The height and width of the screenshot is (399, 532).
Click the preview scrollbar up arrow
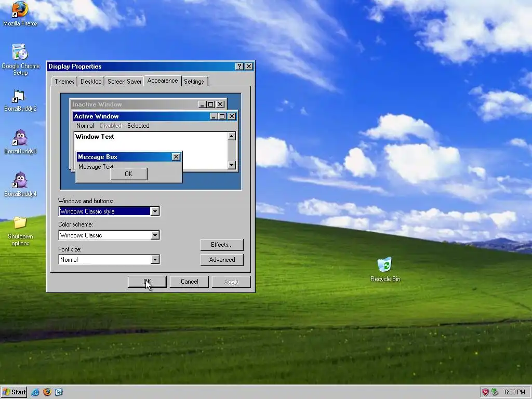point(232,137)
